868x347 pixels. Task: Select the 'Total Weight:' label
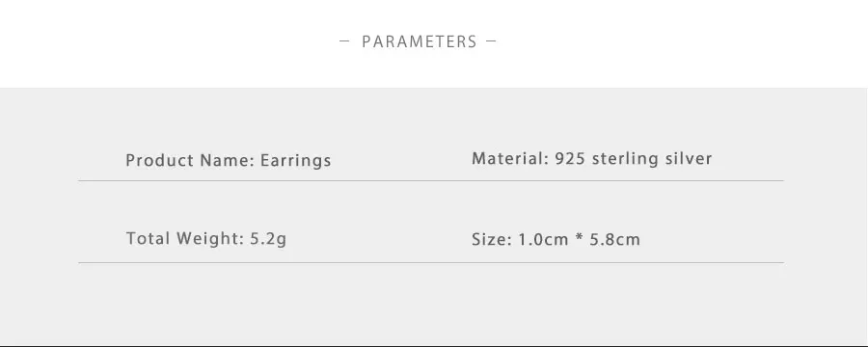185,239
